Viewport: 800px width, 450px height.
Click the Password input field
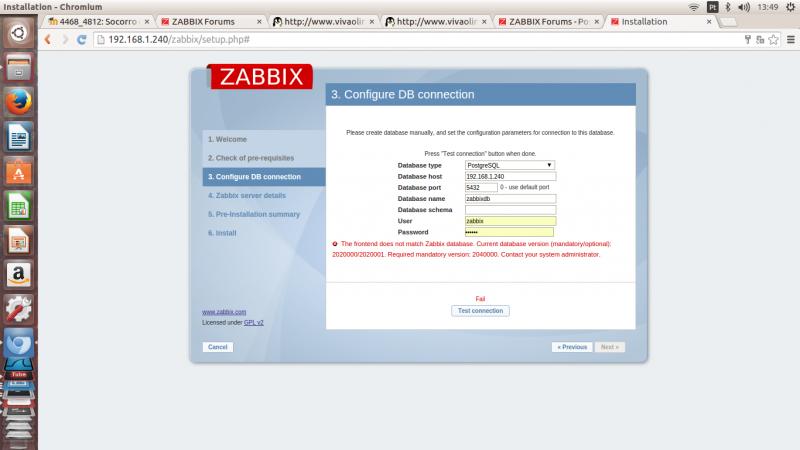click(509, 232)
